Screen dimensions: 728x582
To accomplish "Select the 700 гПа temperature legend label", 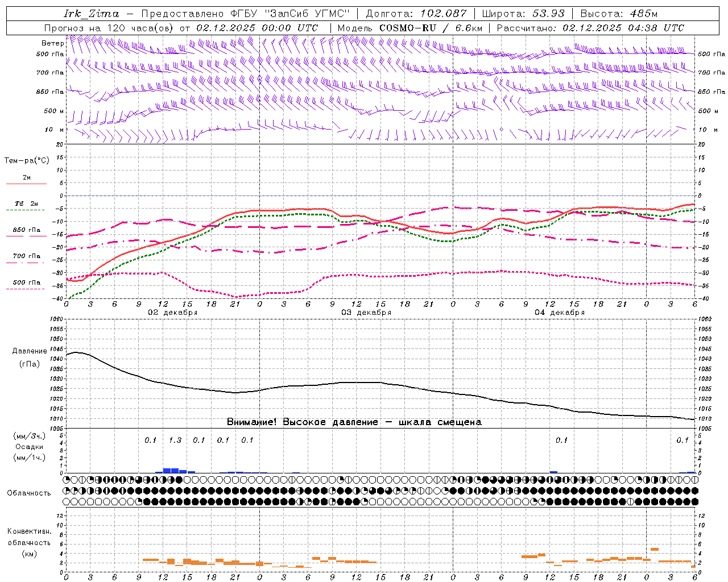I will click(26, 256).
